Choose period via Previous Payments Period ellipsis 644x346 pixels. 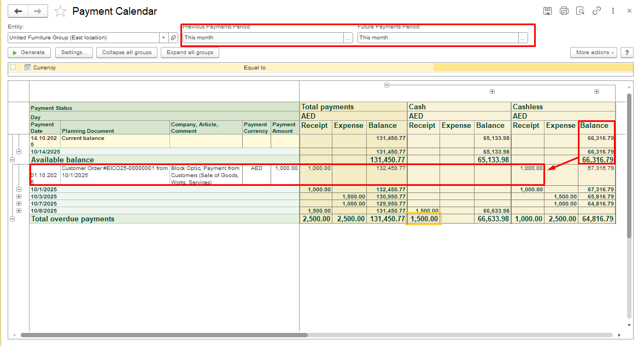348,38
